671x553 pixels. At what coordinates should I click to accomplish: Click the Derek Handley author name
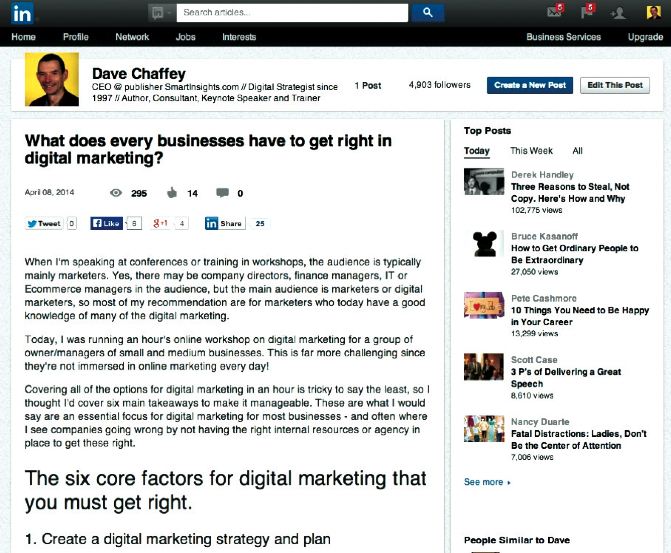[542, 175]
